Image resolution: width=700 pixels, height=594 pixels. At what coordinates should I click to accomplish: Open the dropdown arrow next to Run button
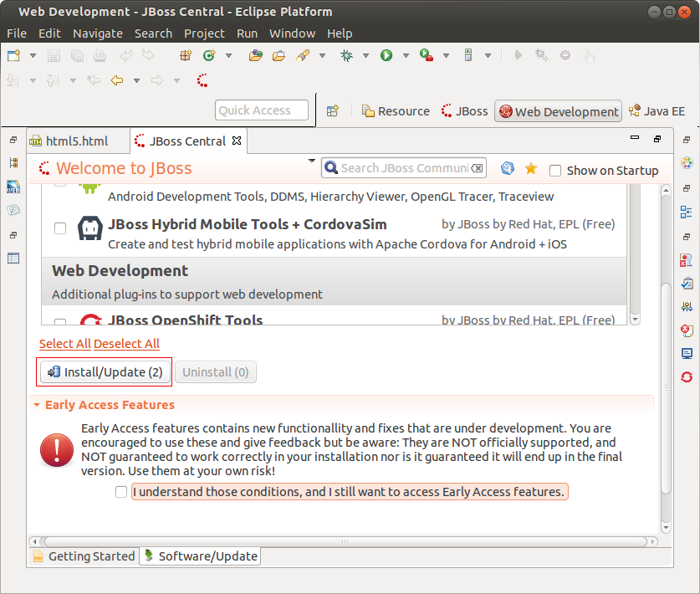click(x=406, y=56)
